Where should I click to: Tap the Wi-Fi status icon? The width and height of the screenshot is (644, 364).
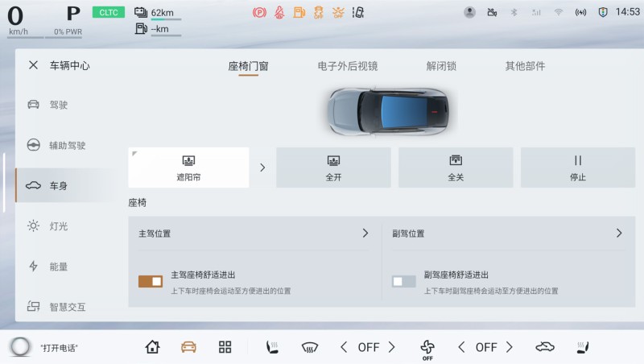558,12
